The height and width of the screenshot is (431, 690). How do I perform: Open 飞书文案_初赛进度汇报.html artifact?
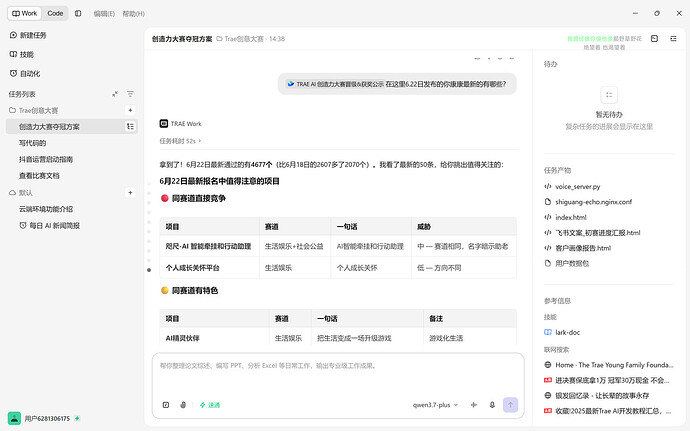point(597,233)
